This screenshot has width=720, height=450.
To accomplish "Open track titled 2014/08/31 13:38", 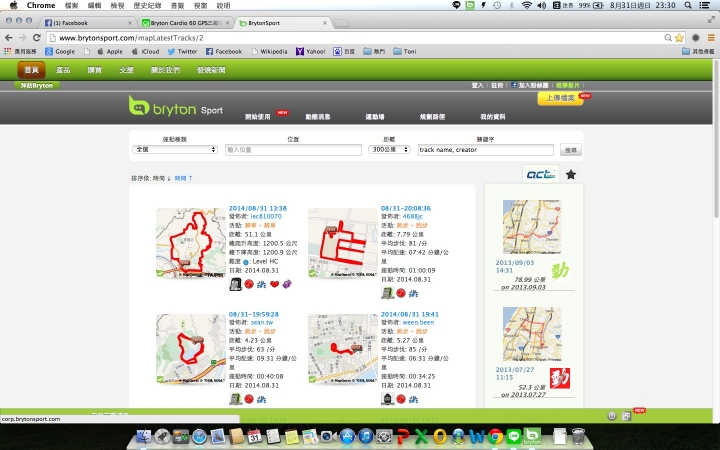I will pyautogui.click(x=258, y=208).
